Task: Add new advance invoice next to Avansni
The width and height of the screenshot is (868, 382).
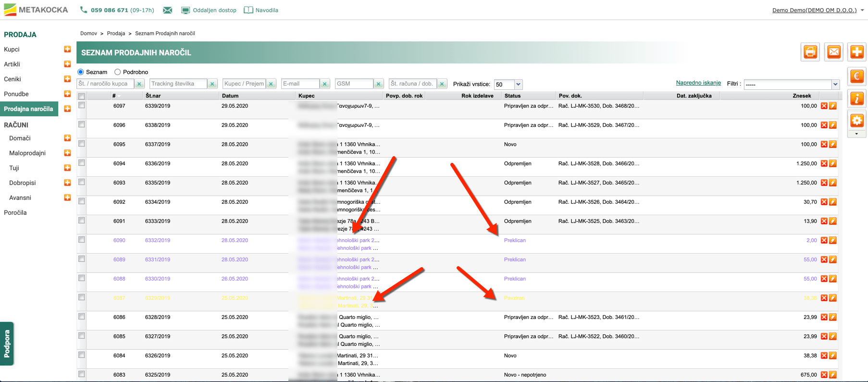Action: [x=67, y=197]
